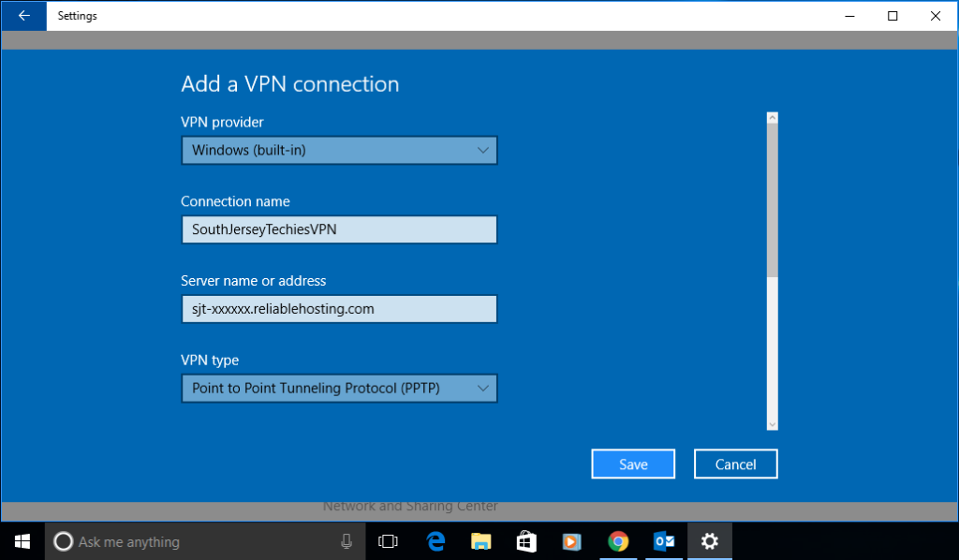Expand the VPN type dropdown
The image size is (959, 560).
339,389
